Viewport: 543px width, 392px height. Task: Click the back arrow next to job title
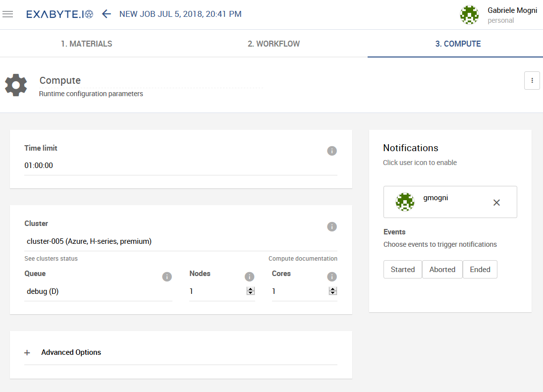[106, 14]
